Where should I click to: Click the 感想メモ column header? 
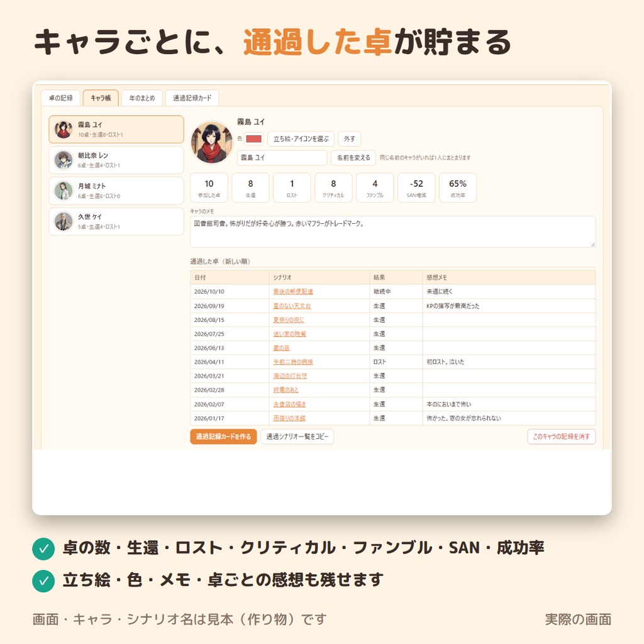(x=509, y=277)
